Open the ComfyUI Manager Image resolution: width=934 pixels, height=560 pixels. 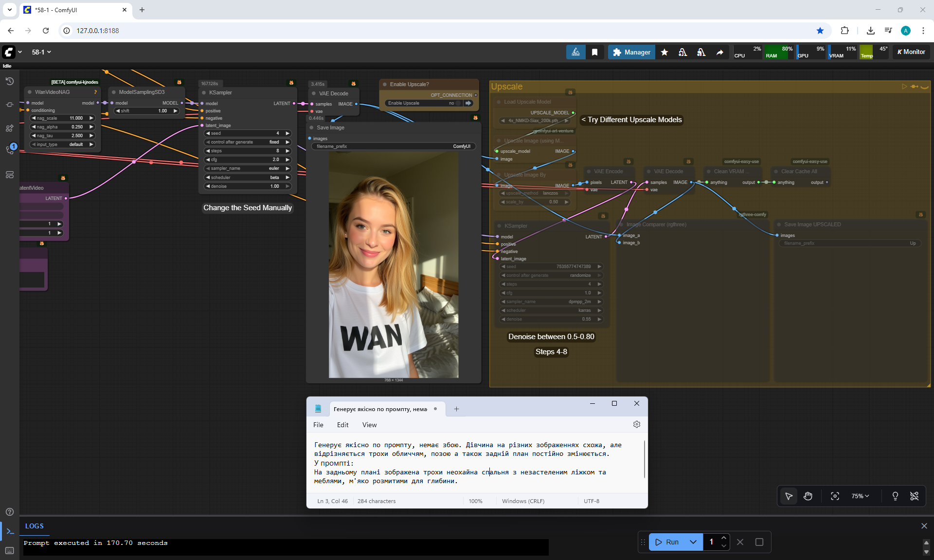pyautogui.click(x=631, y=52)
